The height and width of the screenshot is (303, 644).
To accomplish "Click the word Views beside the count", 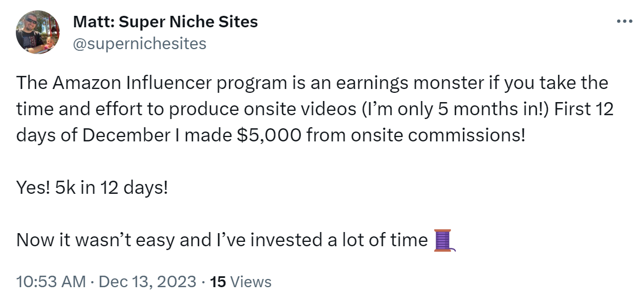I will (x=251, y=282).
